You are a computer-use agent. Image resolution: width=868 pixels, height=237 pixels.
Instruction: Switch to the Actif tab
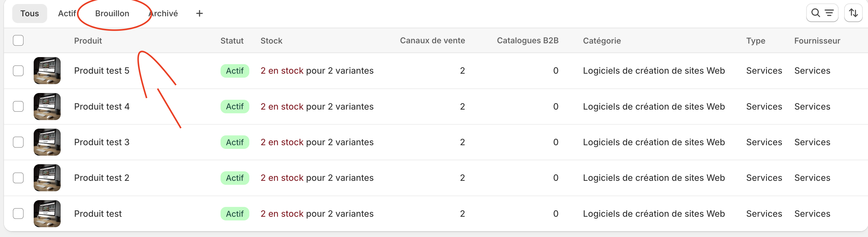[x=67, y=14]
